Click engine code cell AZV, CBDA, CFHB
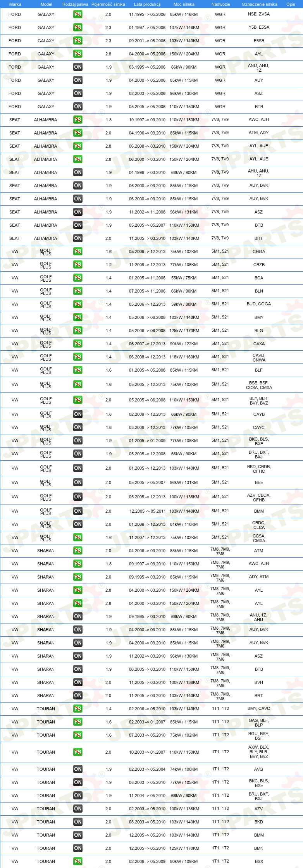This screenshot has width=303, height=868. click(259, 498)
